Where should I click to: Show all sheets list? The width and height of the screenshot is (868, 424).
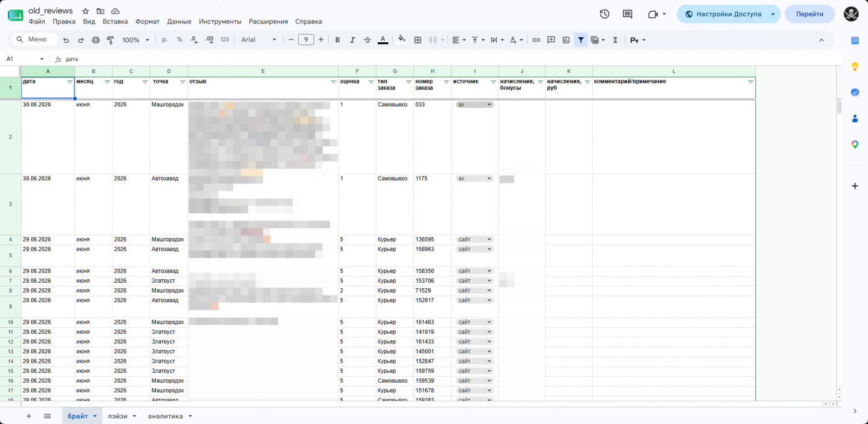(x=47, y=416)
